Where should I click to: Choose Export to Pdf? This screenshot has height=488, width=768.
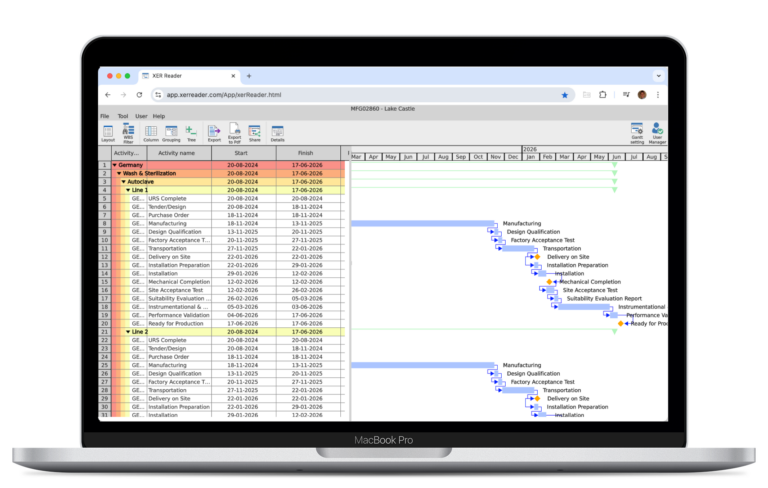point(234,132)
